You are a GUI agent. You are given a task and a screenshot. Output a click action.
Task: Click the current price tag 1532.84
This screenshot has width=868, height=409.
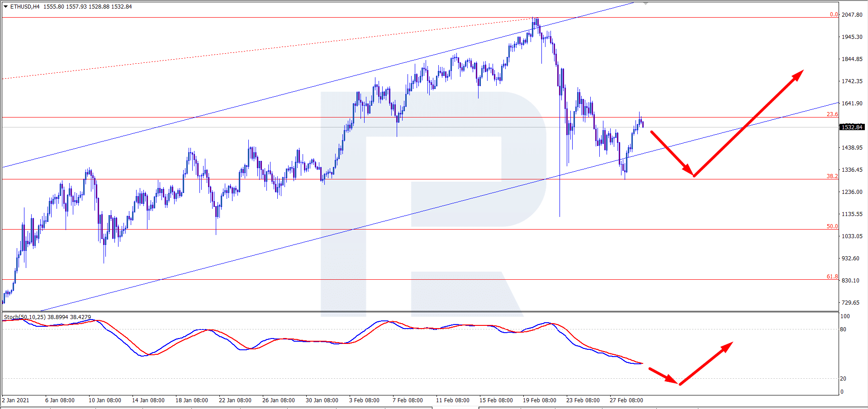852,127
